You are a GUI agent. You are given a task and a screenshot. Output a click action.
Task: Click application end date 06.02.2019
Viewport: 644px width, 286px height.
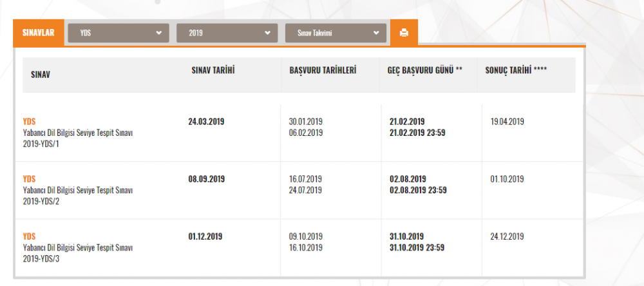click(306, 133)
